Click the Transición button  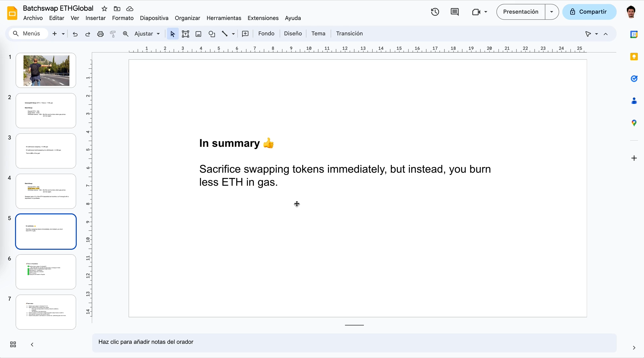[x=349, y=34]
